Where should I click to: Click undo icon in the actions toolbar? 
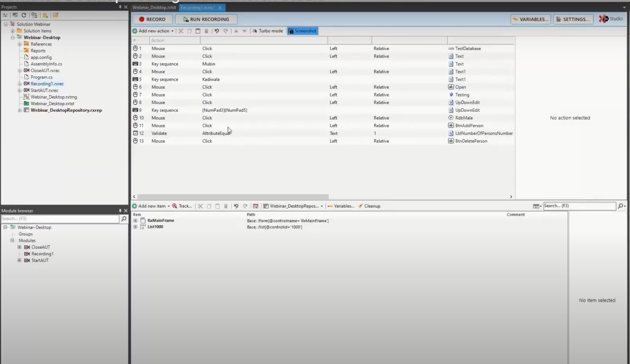(x=217, y=31)
